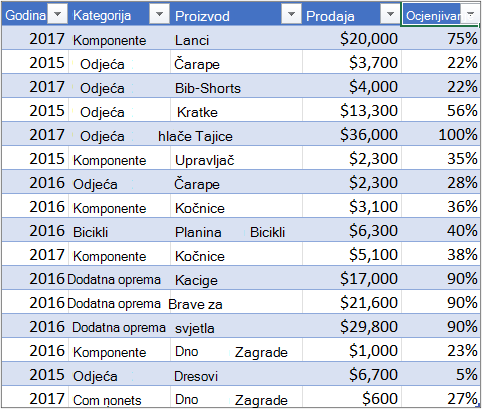This screenshot has width=482, height=409.
Task: Select the $13,300 sales cell
Action: click(352, 110)
